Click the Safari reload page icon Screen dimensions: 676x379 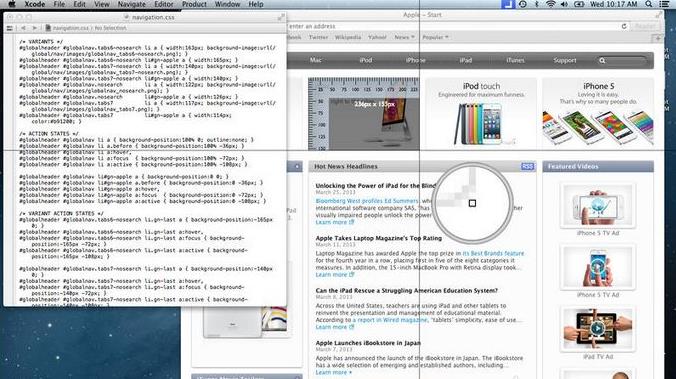pyautogui.click(x=624, y=26)
